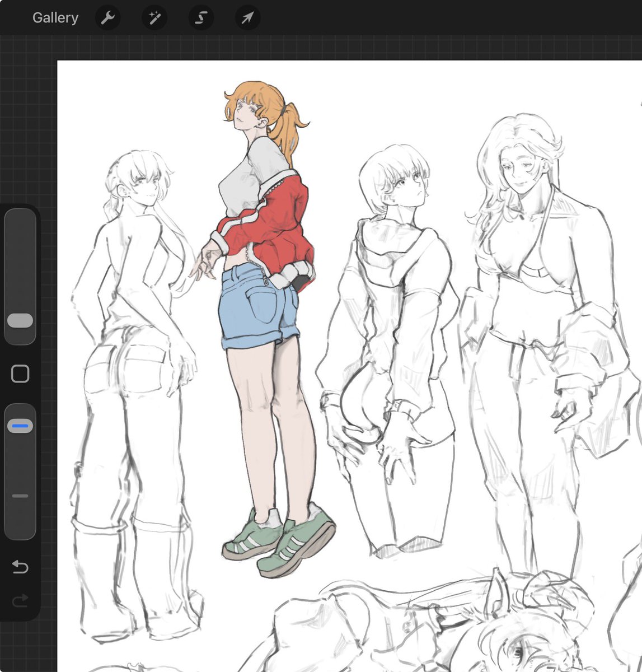This screenshot has height=672, width=642.
Task: Open the Actions wrench menu
Action: click(107, 18)
